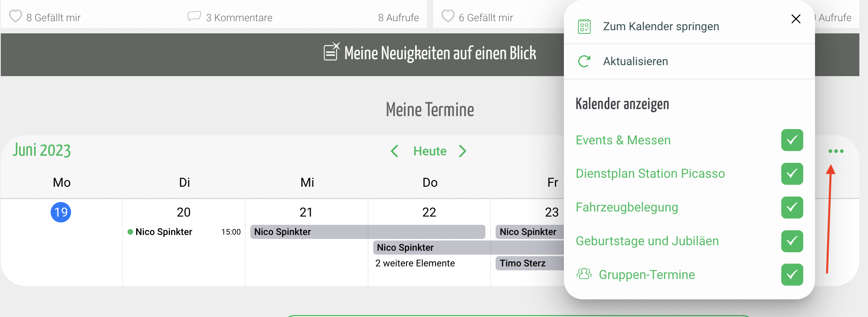This screenshot has width=868, height=317.
Task: Click the green refresh arrow icon
Action: click(584, 61)
